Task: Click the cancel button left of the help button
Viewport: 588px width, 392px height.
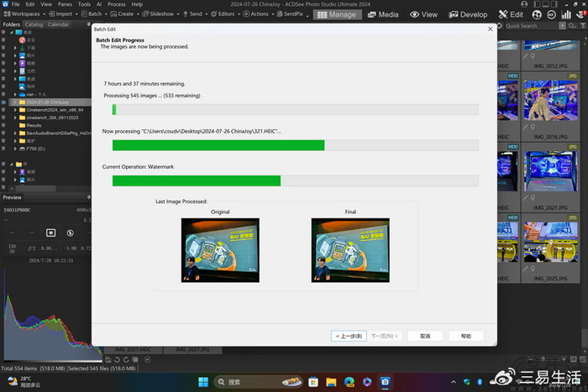Action: coord(425,336)
